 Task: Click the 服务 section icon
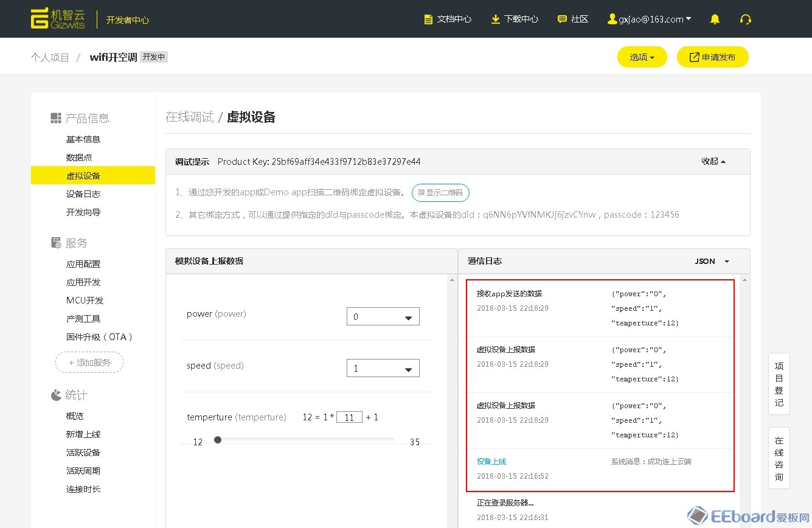point(56,243)
